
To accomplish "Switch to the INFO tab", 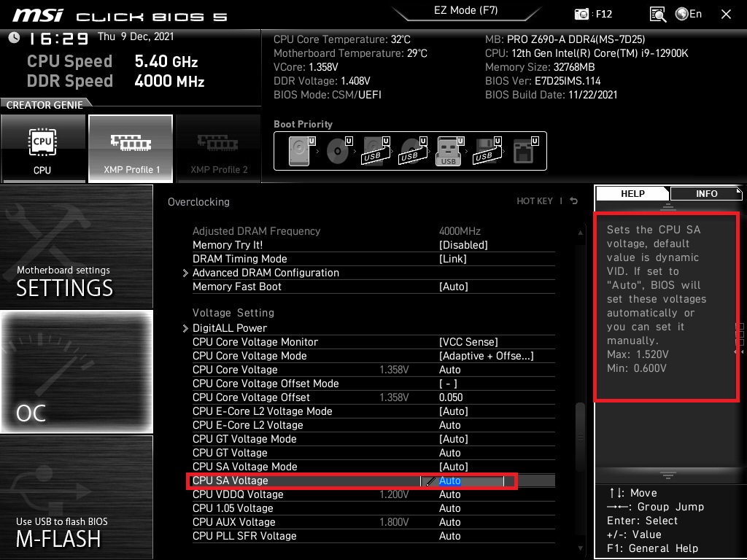I will click(x=706, y=193).
